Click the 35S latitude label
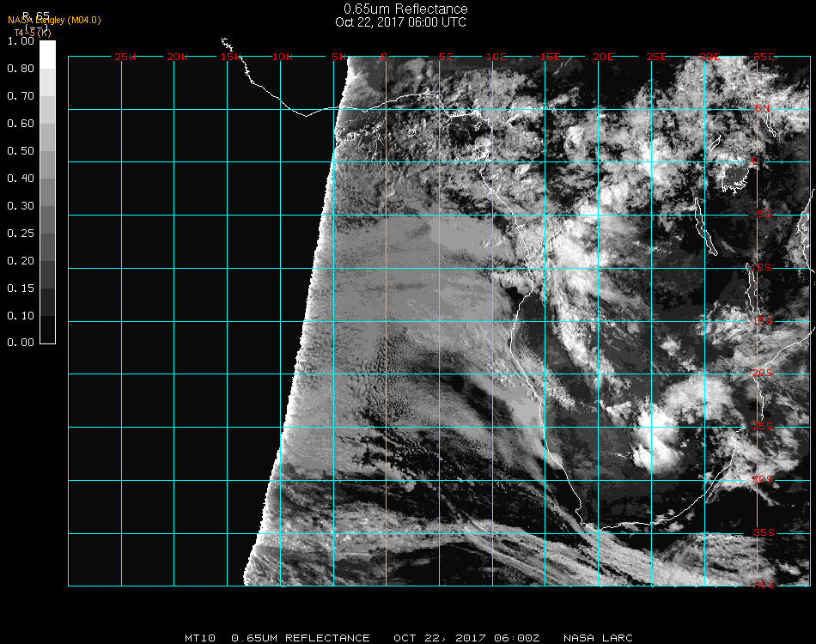 click(764, 532)
